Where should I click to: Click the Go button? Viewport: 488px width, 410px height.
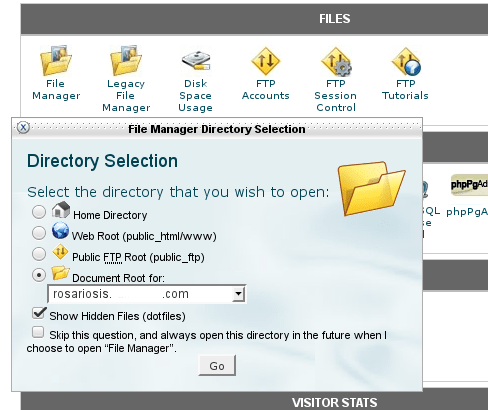point(217,366)
